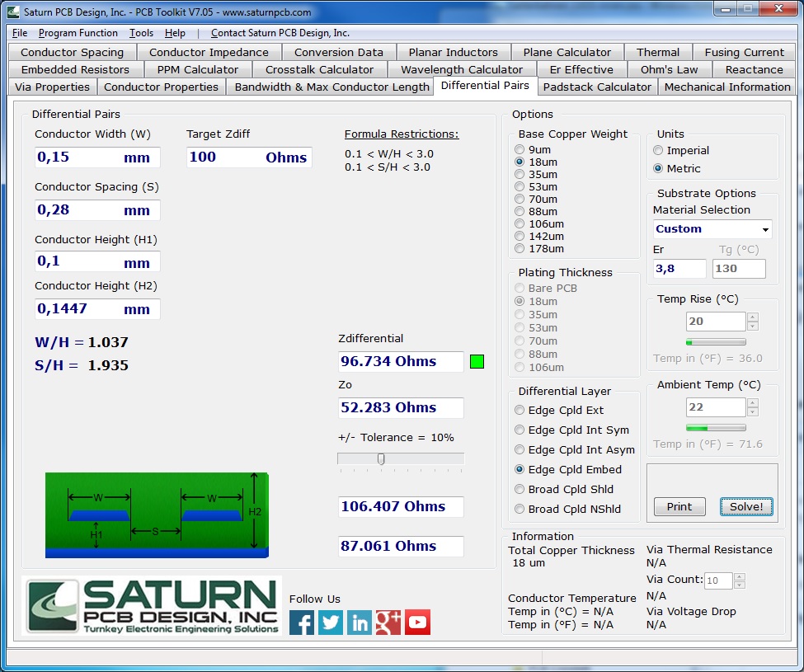Click the Print button
Viewport: 804px width, 672px height.
(x=679, y=507)
